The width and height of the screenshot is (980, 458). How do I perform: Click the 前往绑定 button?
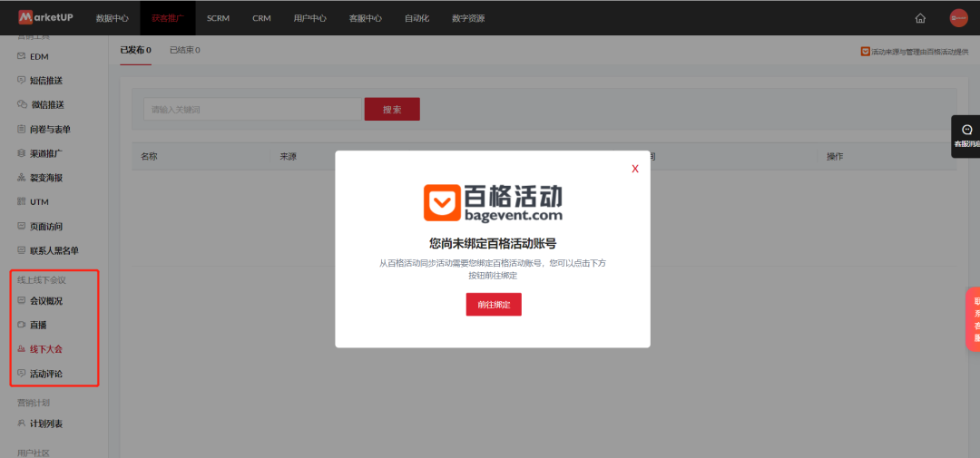(494, 305)
